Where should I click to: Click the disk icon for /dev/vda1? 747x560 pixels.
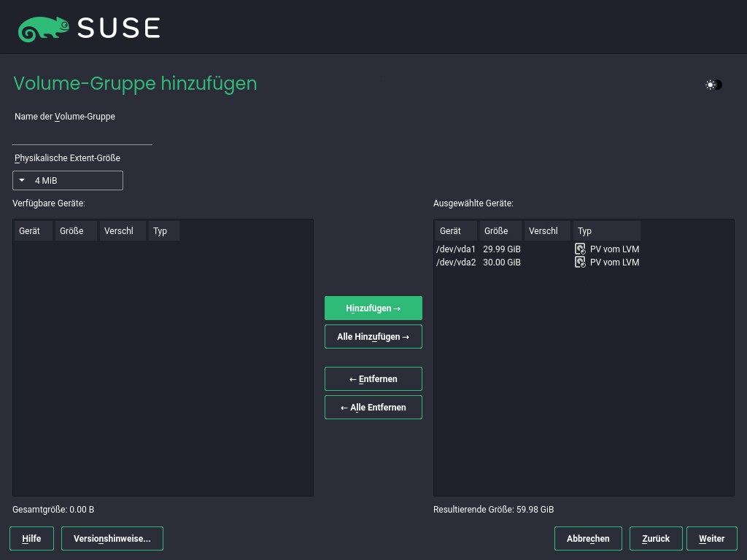tap(580, 249)
